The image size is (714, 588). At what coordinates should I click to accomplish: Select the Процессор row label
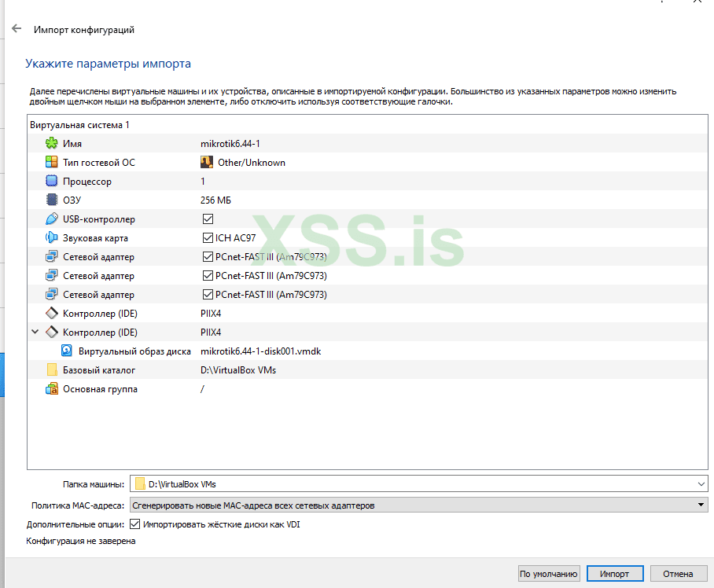[87, 181]
